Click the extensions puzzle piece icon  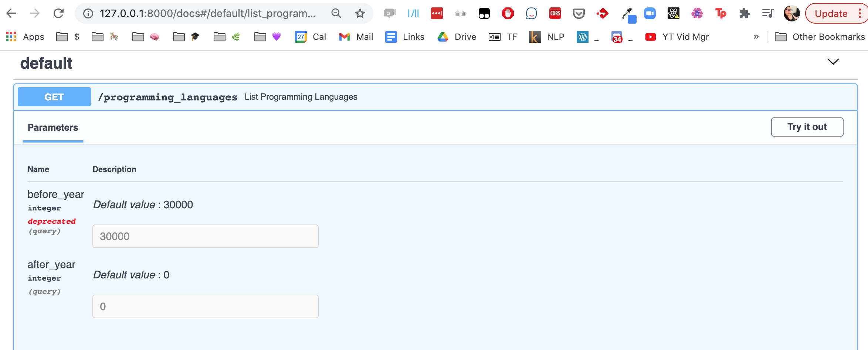(744, 13)
